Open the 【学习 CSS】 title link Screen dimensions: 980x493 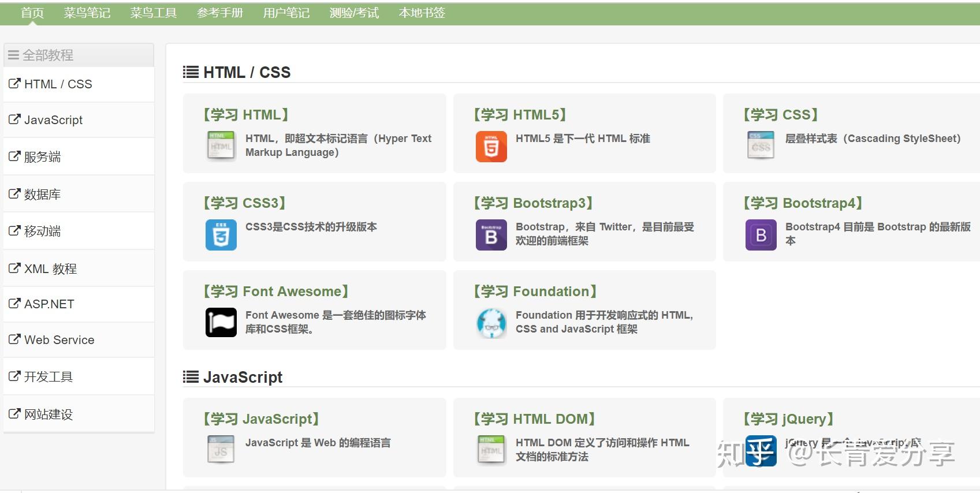780,115
